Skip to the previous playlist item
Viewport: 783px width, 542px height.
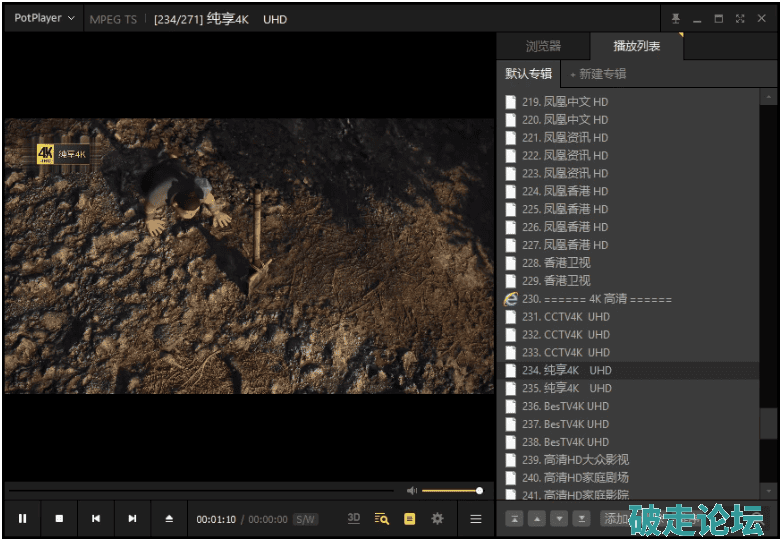[96, 519]
